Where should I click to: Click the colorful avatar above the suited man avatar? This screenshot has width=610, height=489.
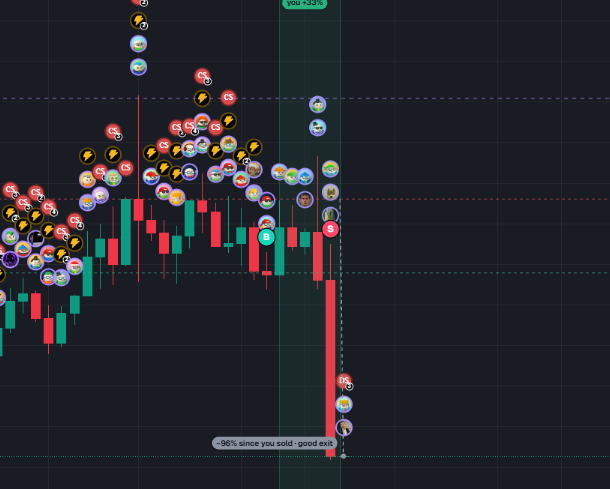coord(344,404)
